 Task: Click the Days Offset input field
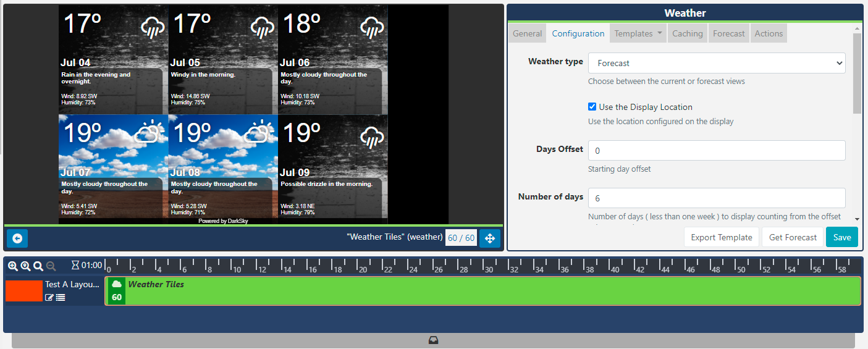pyautogui.click(x=717, y=150)
